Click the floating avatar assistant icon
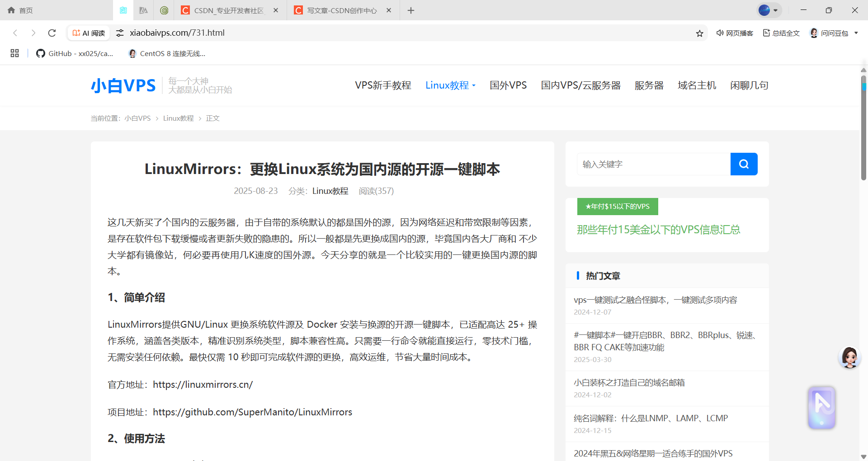The height and width of the screenshot is (461, 868). point(849,358)
